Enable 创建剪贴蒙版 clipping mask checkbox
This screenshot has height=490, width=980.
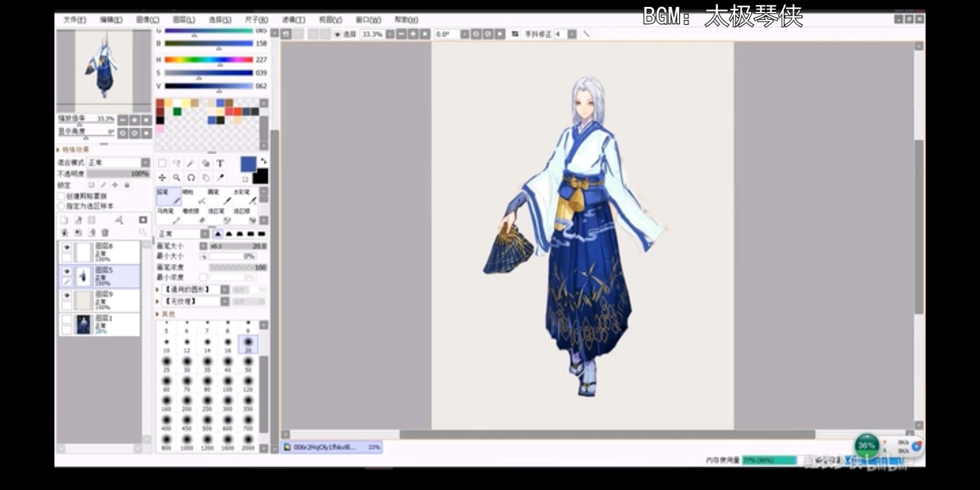coord(61,196)
